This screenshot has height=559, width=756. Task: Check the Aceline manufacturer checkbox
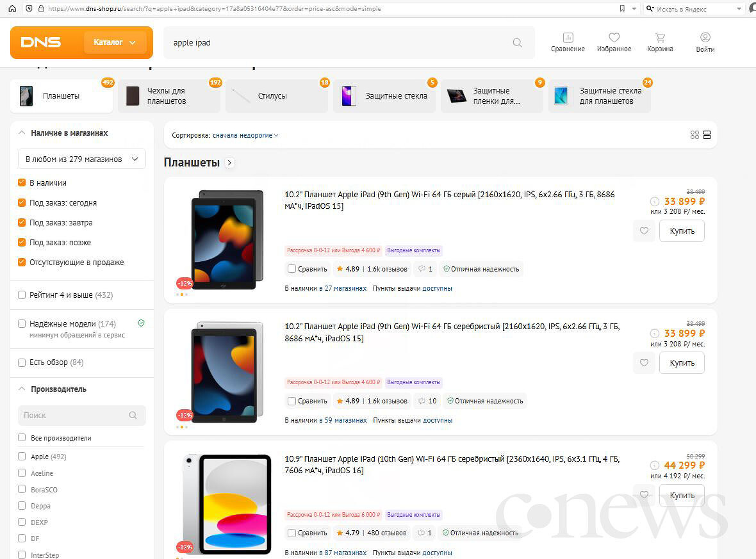(22, 473)
